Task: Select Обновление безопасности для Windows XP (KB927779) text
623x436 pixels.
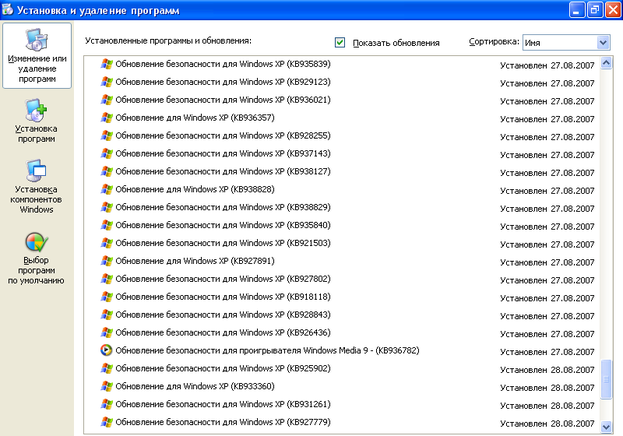Action: coord(223,422)
